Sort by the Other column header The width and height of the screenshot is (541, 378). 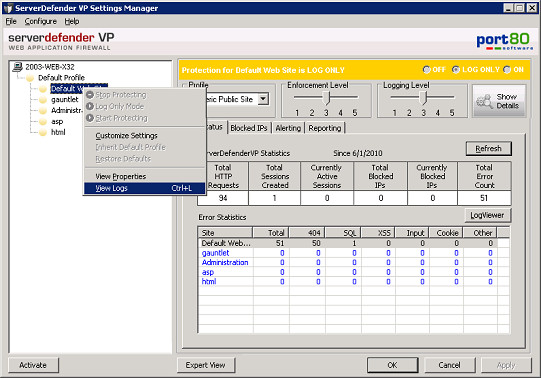point(480,233)
